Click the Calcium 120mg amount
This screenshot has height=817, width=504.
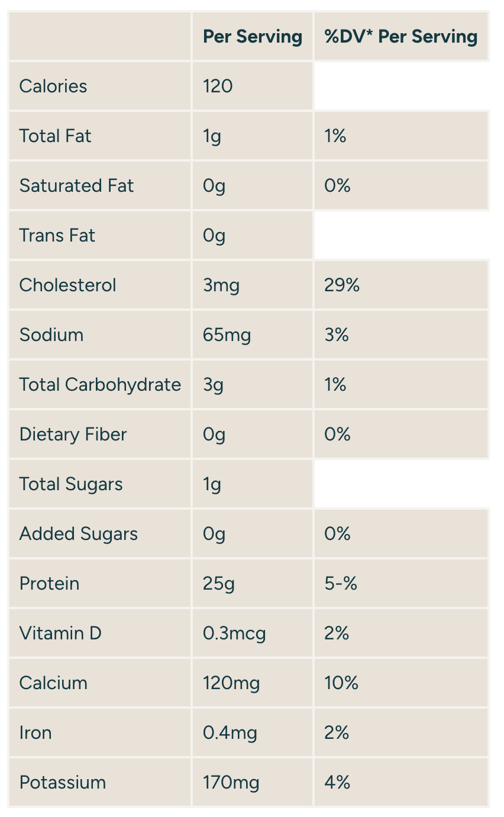pyautogui.click(x=231, y=683)
